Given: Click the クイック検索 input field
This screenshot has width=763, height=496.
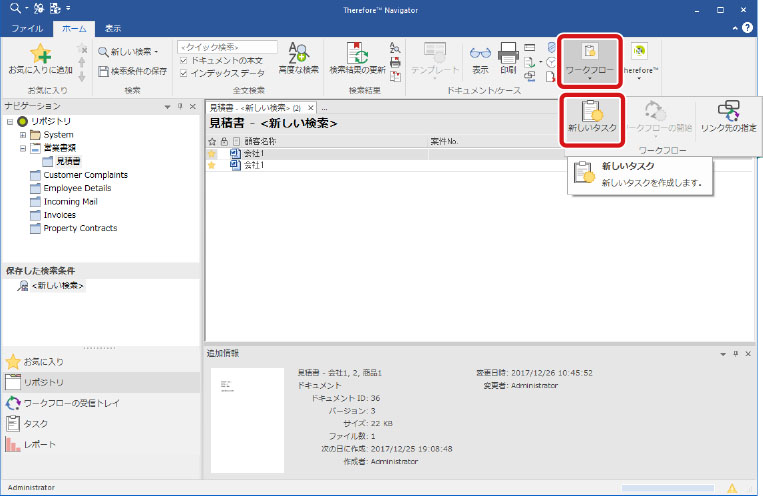Looking at the screenshot, I should tap(227, 47).
